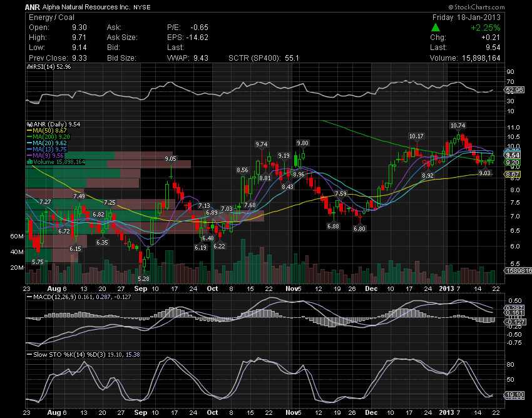532x418 pixels.
Task: Click the MACD '-0.127' histogram axis tag
Action: pos(515,322)
